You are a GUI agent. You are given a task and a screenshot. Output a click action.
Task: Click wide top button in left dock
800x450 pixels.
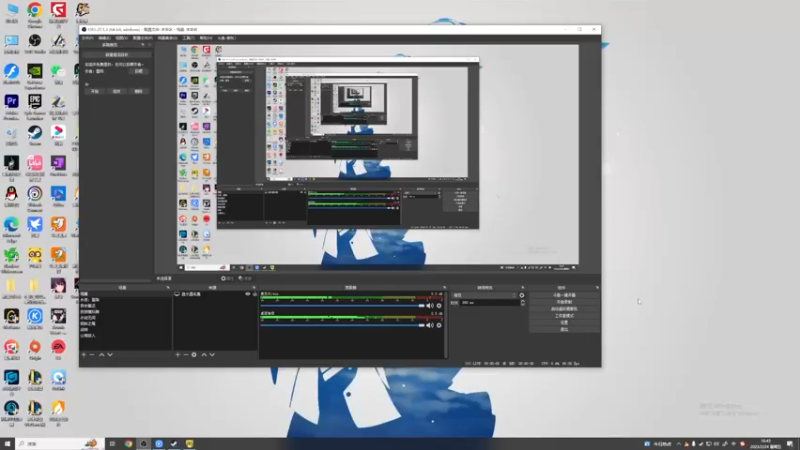[x=117, y=55]
